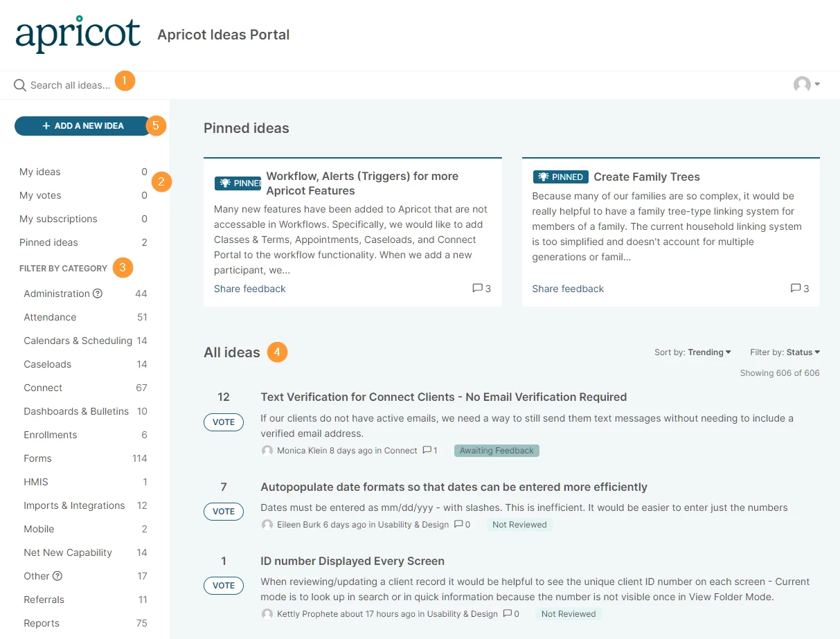Vote for Autopopulate date formats idea
840x639 pixels.
click(x=224, y=512)
